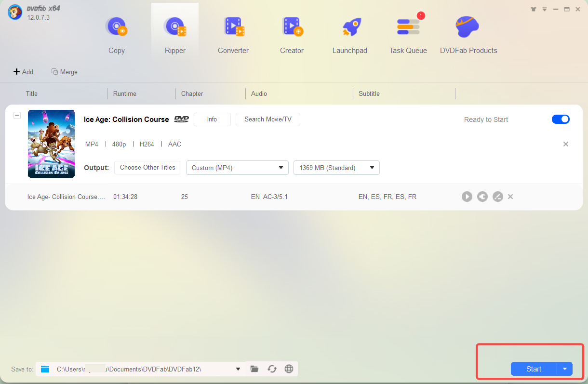Image resolution: width=588 pixels, height=384 pixels.
Task: Preview the title with the play icon
Action: point(467,197)
